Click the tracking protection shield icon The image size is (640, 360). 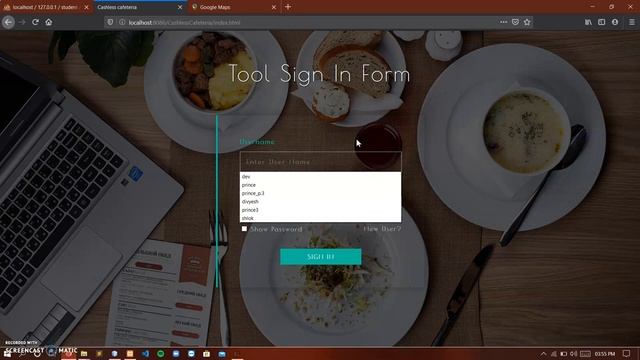110,22
